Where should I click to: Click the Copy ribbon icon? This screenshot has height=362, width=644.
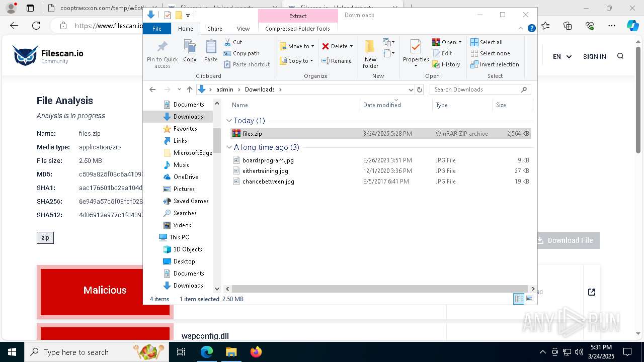pos(190,51)
